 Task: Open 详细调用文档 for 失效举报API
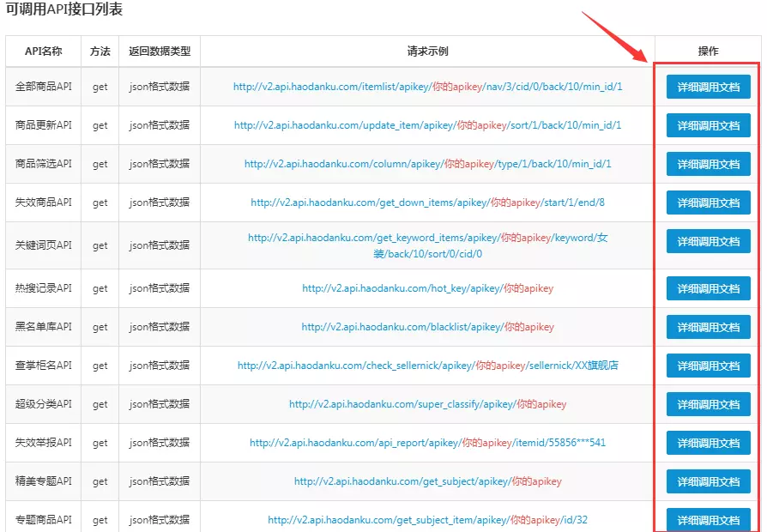[708, 443]
